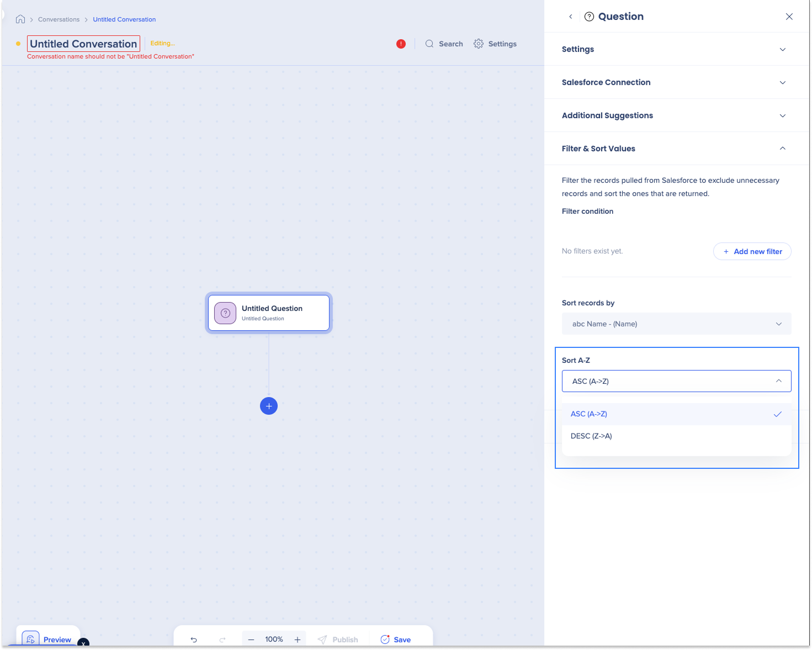The width and height of the screenshot is (812, 650).
Task: Click the home icon in breadcrumb
Action: coord(20,19)
